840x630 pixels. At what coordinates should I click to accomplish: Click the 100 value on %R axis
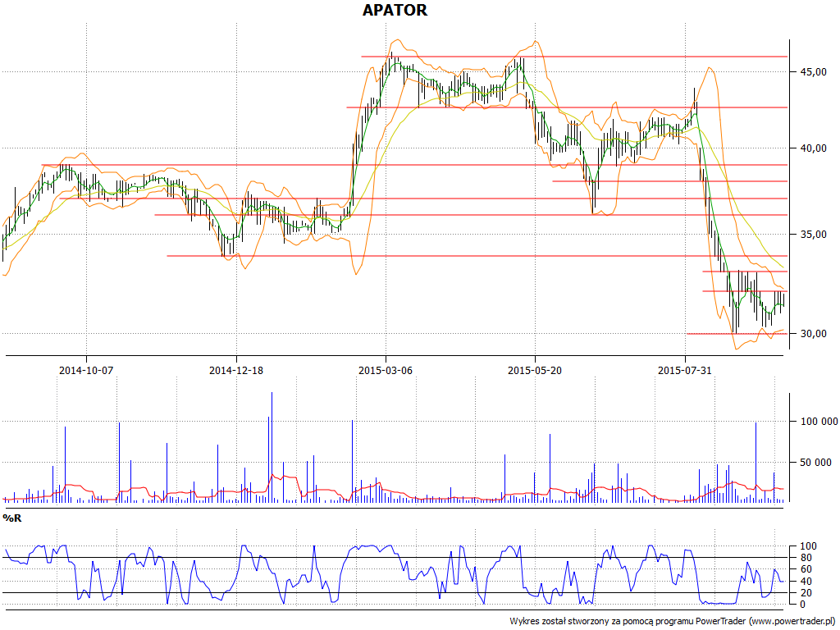808,546
